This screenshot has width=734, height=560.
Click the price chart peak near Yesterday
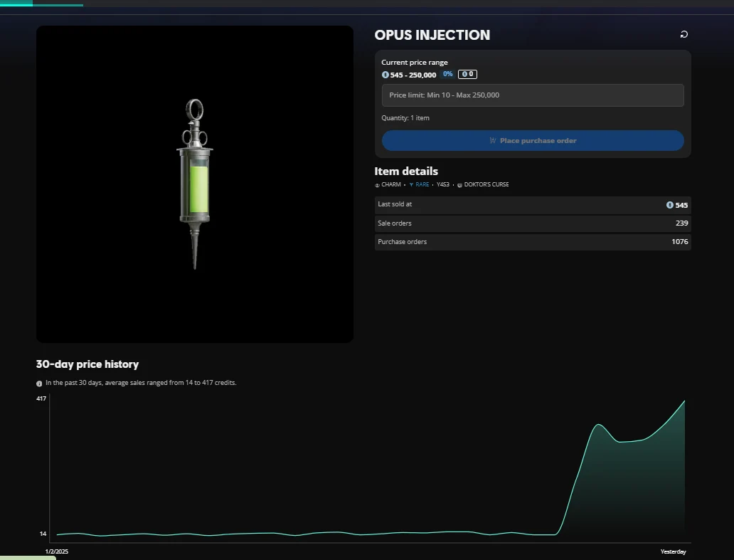point(684,401)
